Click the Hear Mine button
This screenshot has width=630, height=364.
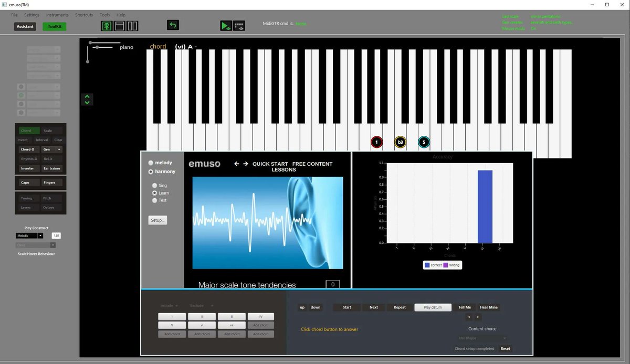(488, 307)
